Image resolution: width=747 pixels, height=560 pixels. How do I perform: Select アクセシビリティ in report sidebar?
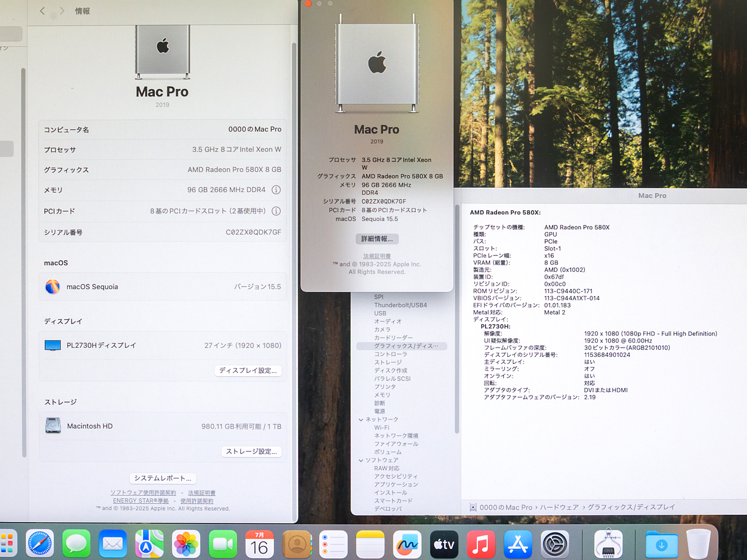396,476
